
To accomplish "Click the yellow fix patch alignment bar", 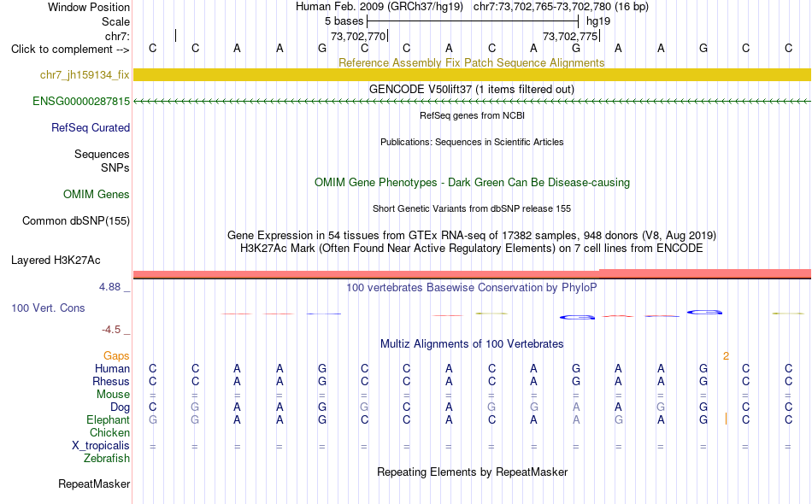I will tap(472, 74).
